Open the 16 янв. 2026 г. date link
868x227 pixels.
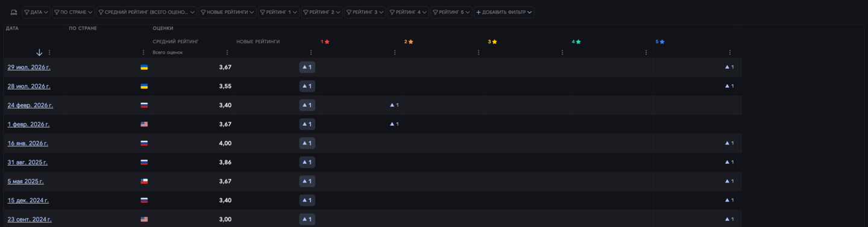(x=28, y=143)
